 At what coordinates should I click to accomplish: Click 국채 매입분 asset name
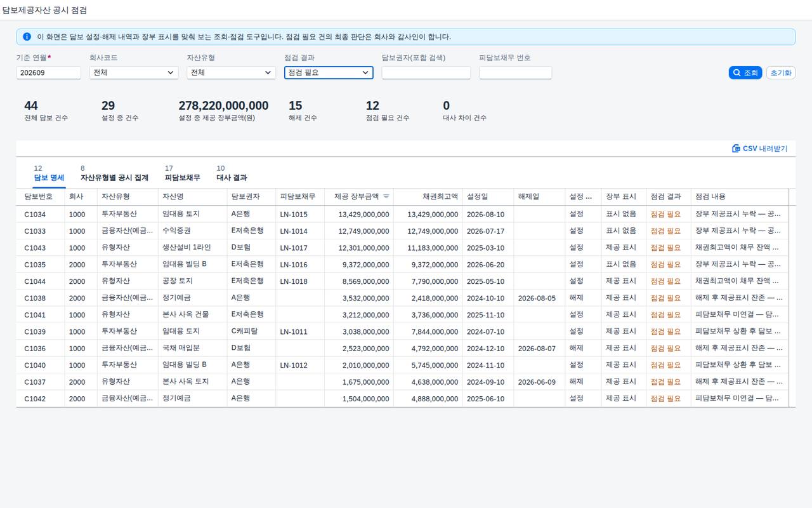click(181, 348)
